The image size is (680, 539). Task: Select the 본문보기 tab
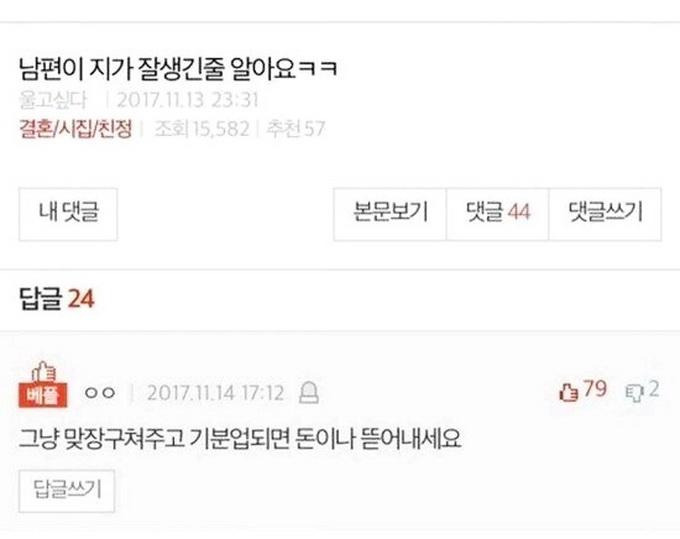click(x=390, y=214)
